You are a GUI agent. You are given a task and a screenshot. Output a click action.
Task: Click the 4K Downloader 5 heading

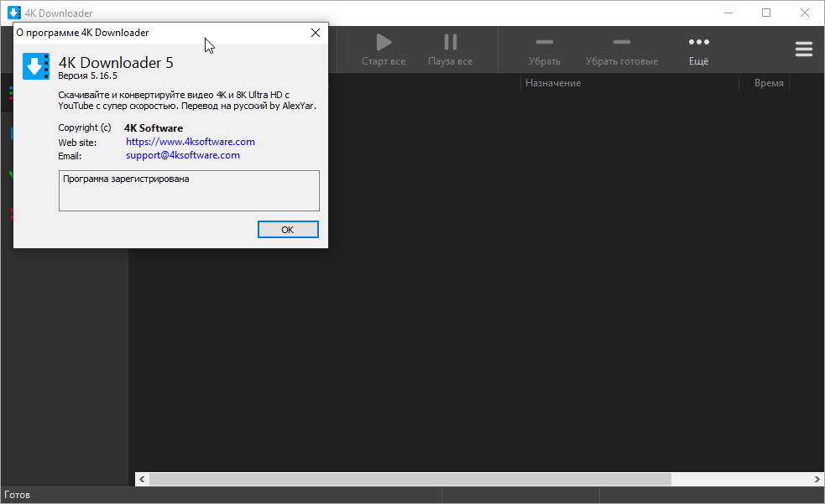[x=116, y=63]
